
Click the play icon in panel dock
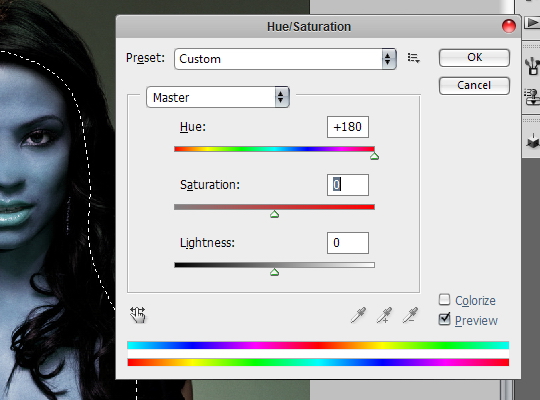click(532, 23)
